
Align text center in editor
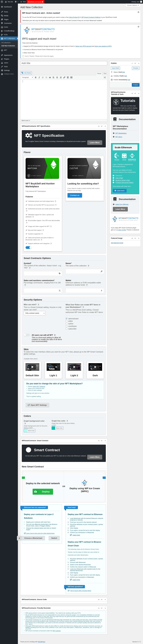coord(57,78)
